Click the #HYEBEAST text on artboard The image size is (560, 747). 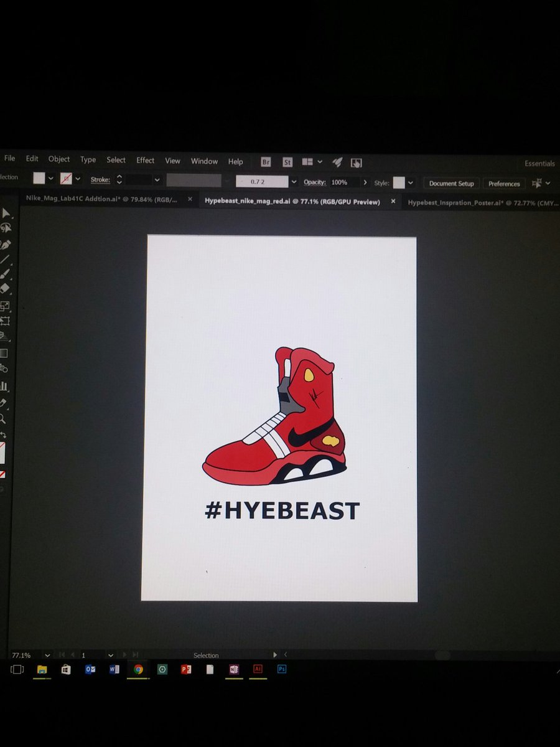pos(282,511)
